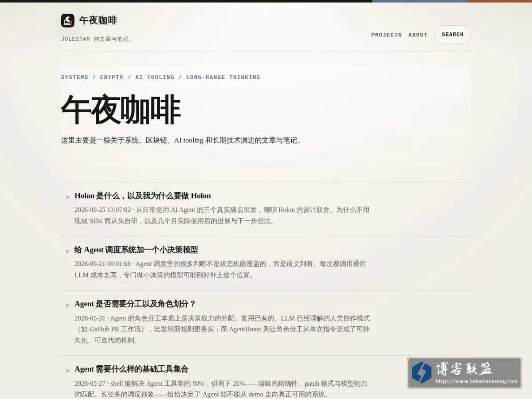Click the SYSTEMS / CRYPTO / AI TOOLING tagline
The image size is (532, 399).
pos(160,77)
